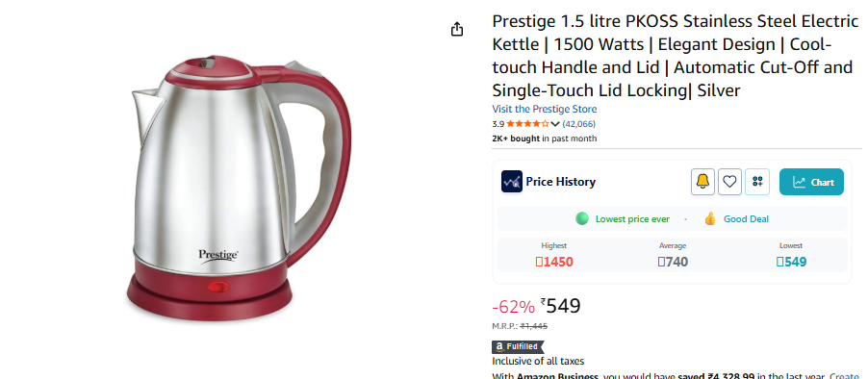Click the kettle product image

click(x=240, y=189)
